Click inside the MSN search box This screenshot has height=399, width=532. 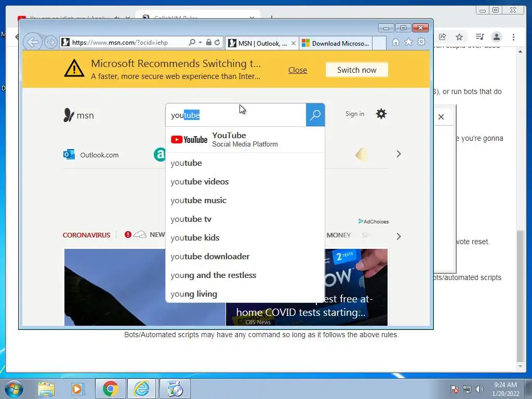click(236, 115)
